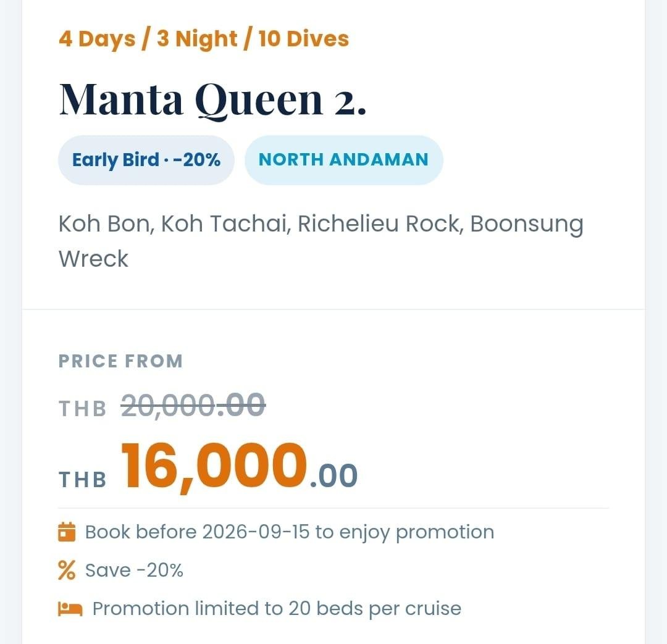Click the word Wreck in the dive sites
Screen dimensions: 667x644
point(93,259)
